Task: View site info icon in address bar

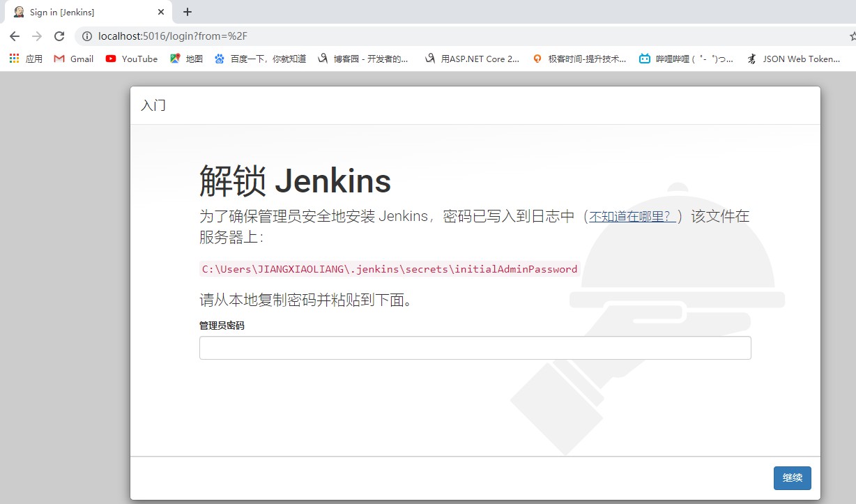Action: pyautogui.click(x=87, y=36)
